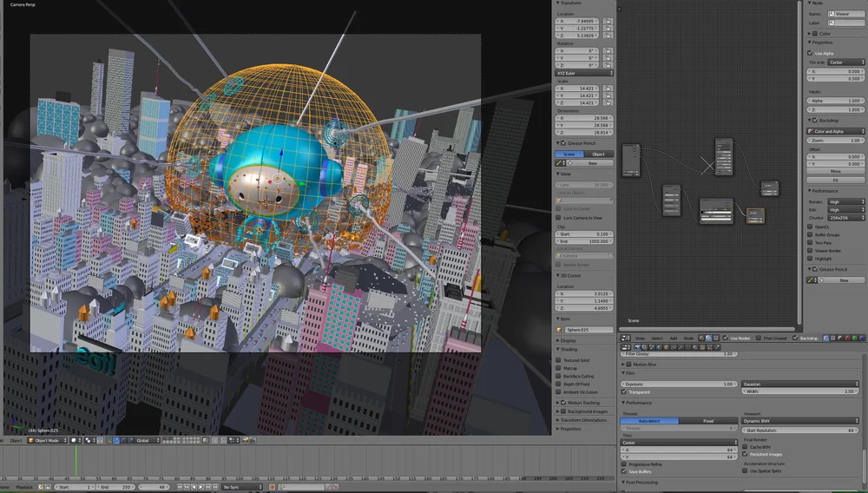Open the Playback menu in timeline
This screenshot has height=493, width=868.
pos(23,487)
